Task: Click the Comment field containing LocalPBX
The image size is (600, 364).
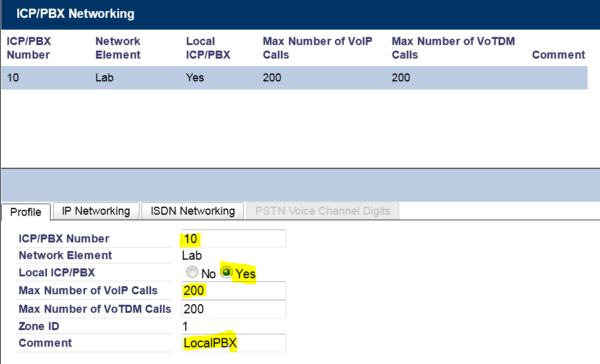Action: pyautogui.click(x=233, y=343)
